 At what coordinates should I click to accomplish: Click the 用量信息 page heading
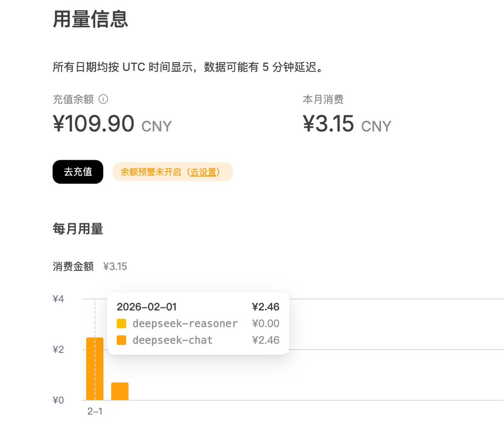click(90, 19)
